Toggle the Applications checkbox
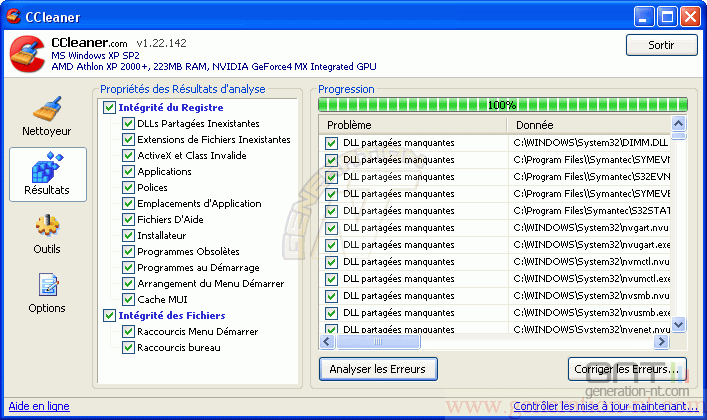This screenshot has height=420, width=707. point(128,171)
